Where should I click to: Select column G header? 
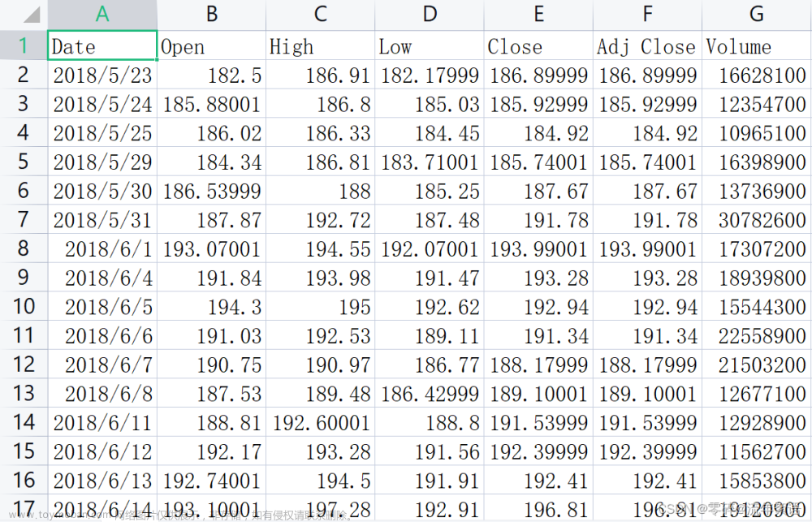click(757, 15)
